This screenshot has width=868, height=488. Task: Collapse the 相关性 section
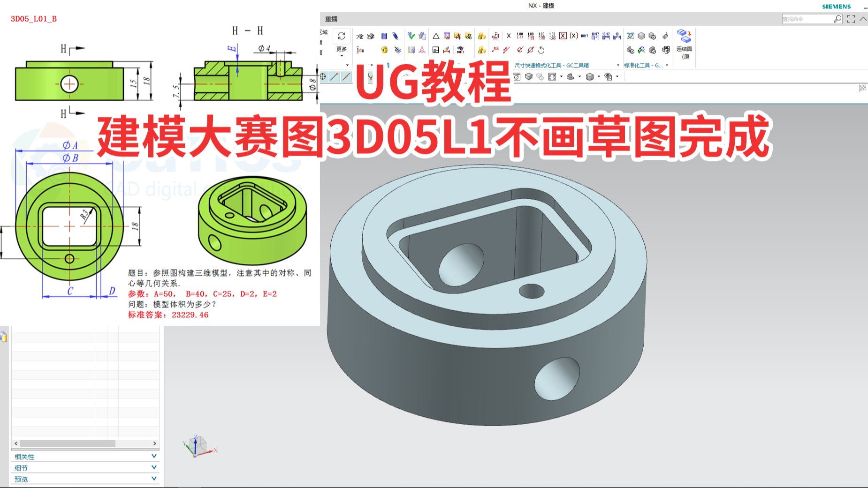coord(153,456)
